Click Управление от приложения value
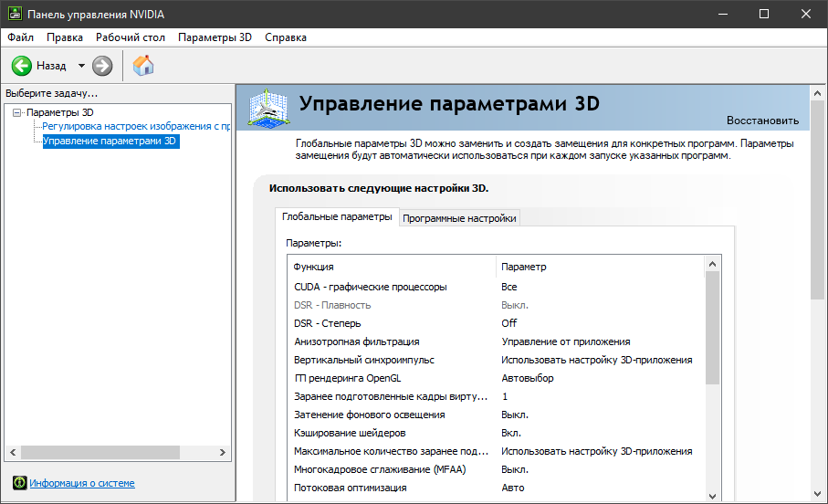This screenshot has width=828, height=504. tap(566, 341)
